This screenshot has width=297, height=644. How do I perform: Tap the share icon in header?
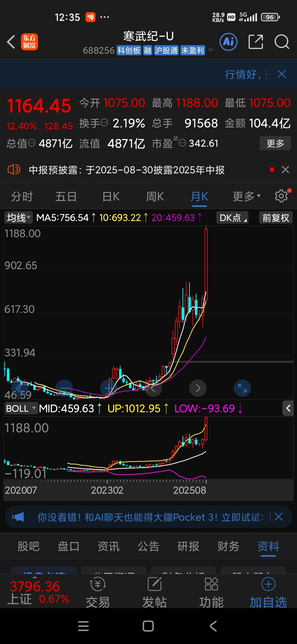[256, 42]
